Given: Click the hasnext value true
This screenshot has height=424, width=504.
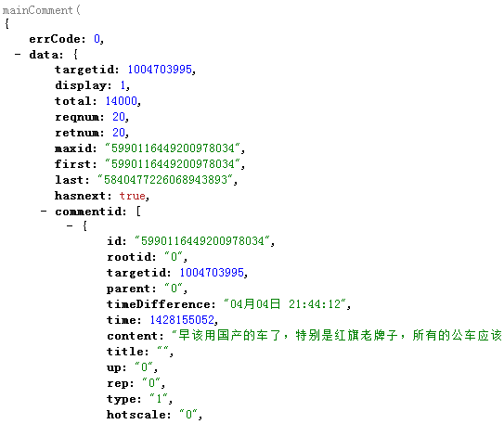Looking at the screenshot, I should click(132, 196).
